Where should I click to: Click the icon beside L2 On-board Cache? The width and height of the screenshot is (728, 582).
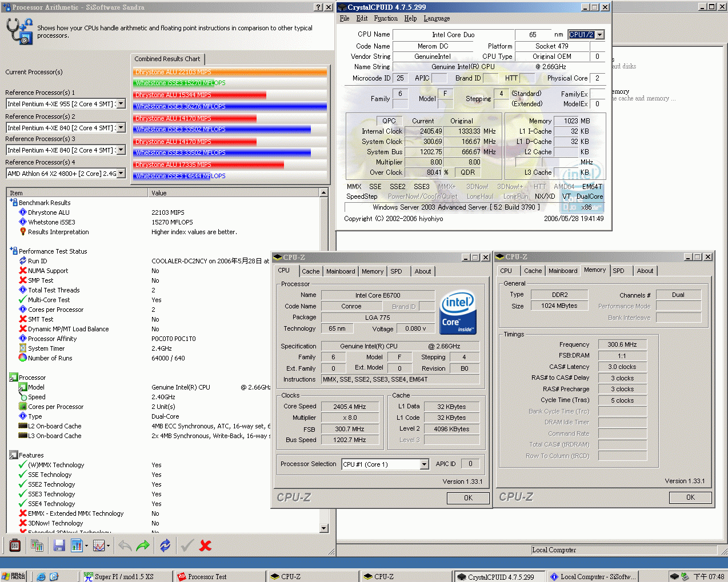coord(23,426)
